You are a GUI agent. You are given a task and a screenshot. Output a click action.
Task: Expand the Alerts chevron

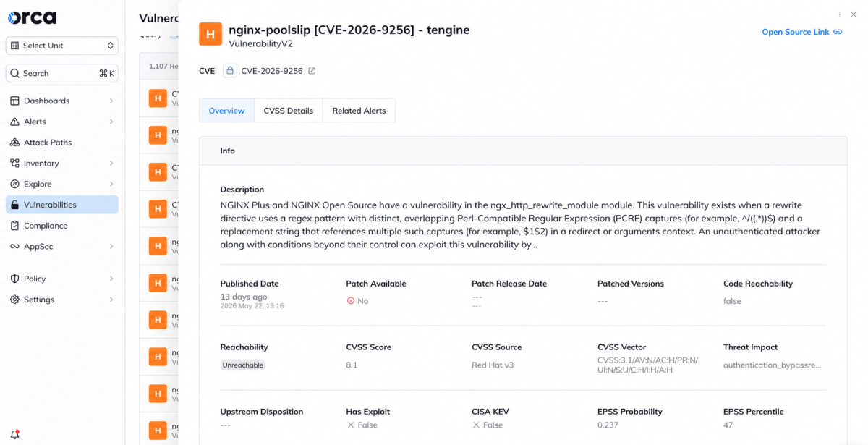pyautogui.click(x=111, y=122)
